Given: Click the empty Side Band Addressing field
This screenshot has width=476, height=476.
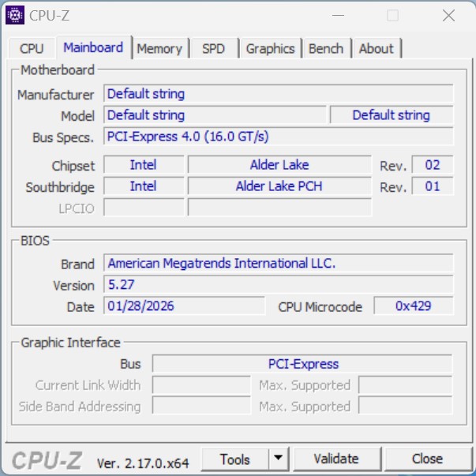Looking at the screenshot, I should (x=201, y=405).
